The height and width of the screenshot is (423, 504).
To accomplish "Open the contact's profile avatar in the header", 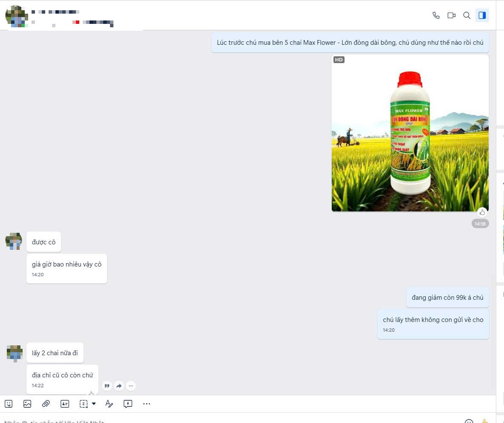I will tap(15, 16).
